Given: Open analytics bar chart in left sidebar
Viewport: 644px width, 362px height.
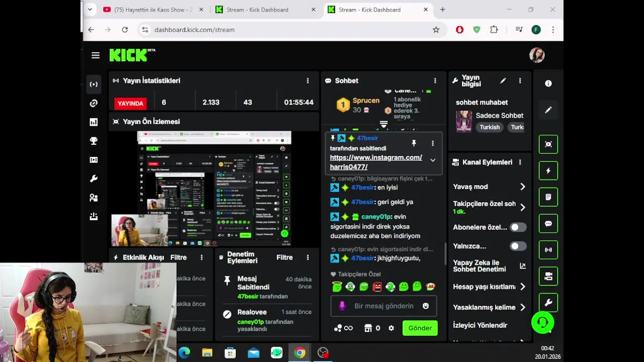Looking at the screenshot, I should (94, 122).
